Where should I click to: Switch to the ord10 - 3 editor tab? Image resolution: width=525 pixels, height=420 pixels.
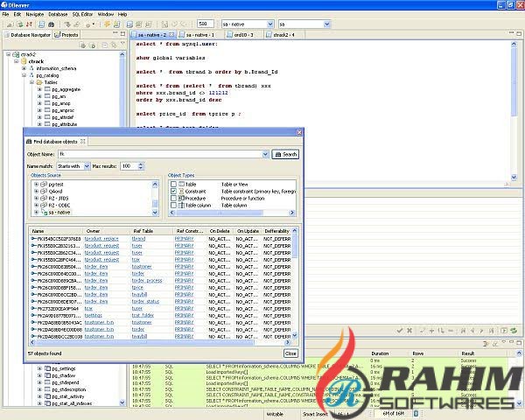pyautogui.click(x=241, y=34)
